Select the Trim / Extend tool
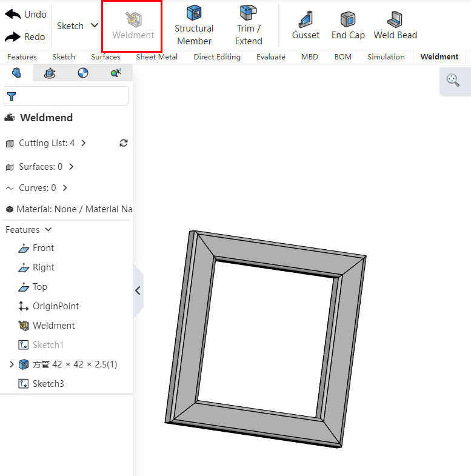Image resolution: width=471 pixels, height=476 pixels. coord(249,25)
